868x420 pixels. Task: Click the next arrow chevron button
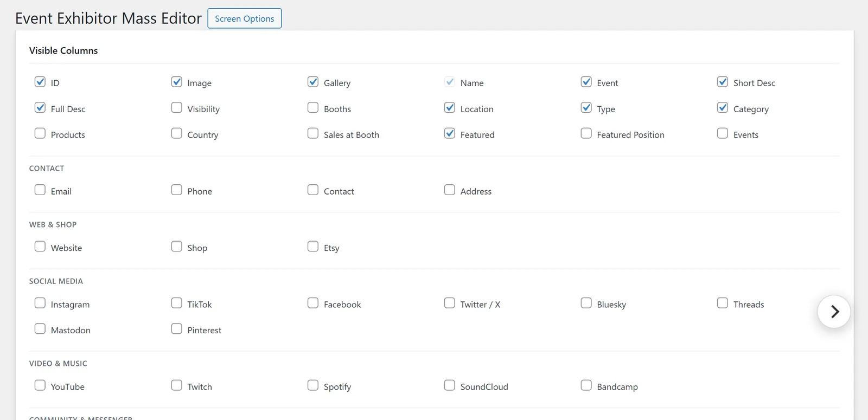click(834, 312)
